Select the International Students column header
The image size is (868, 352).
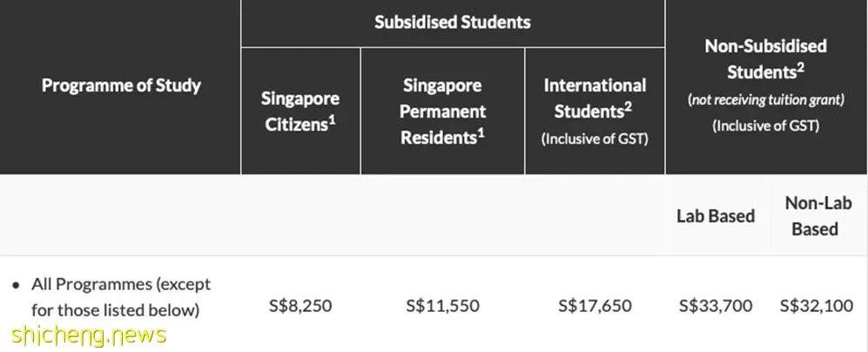coord(595,112)
